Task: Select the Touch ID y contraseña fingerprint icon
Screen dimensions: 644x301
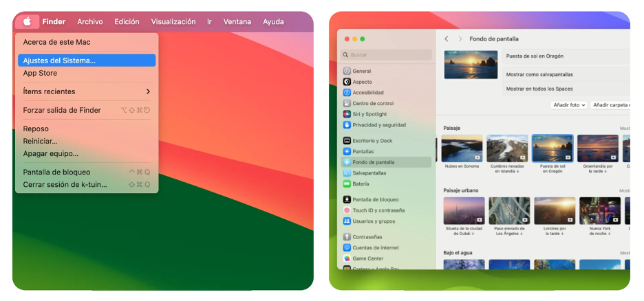Action: coord(347,210)
